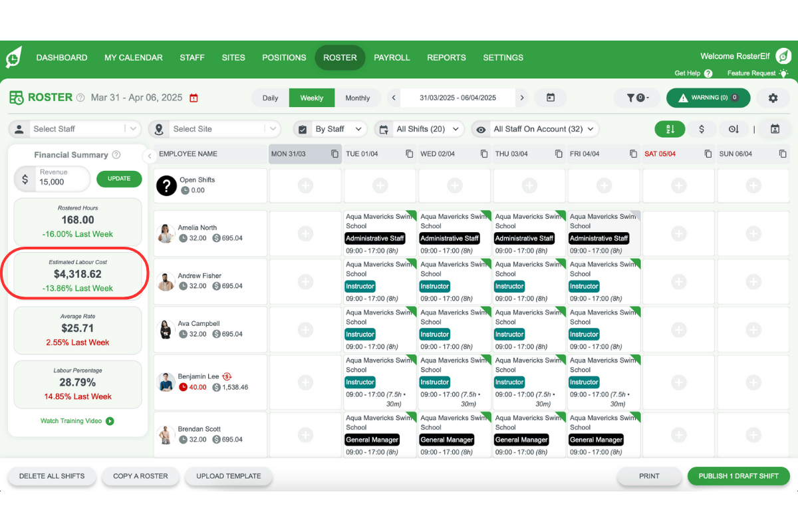Go to the next week arrow
This screenshot has height=532, width=798.
click(522, 98)
